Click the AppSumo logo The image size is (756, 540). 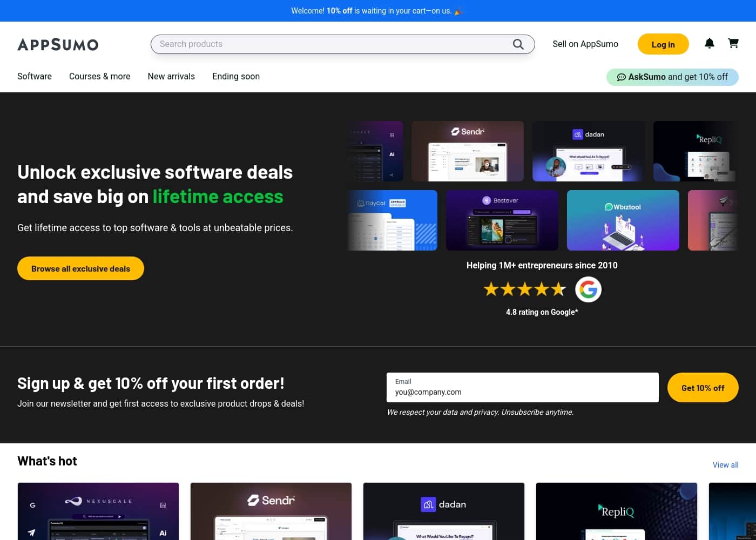click(58, 44)
